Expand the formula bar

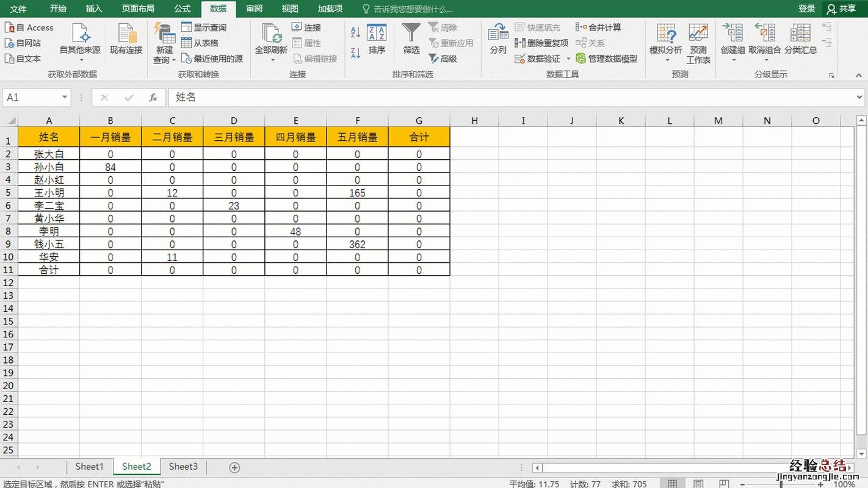[859, 97]
